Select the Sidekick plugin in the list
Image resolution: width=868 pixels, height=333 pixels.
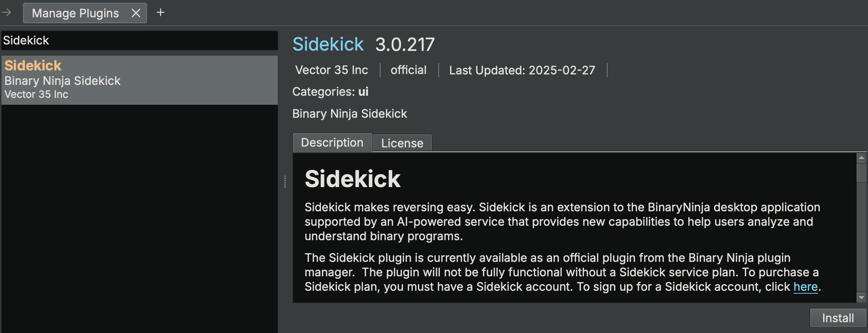tap(139, 79)
